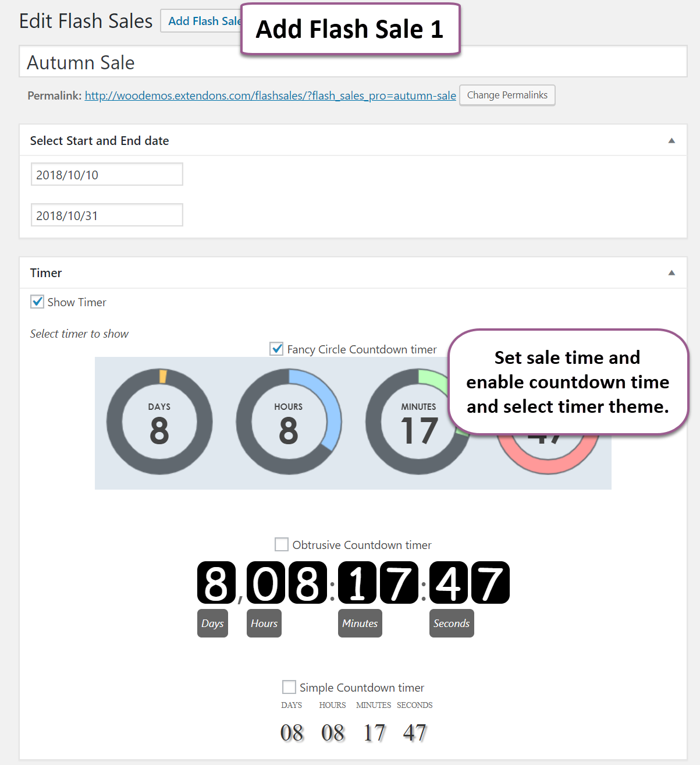Click the Days circle in the fancy timer
The height and width of the screenshot is (765, 700).
click(159, 422)
